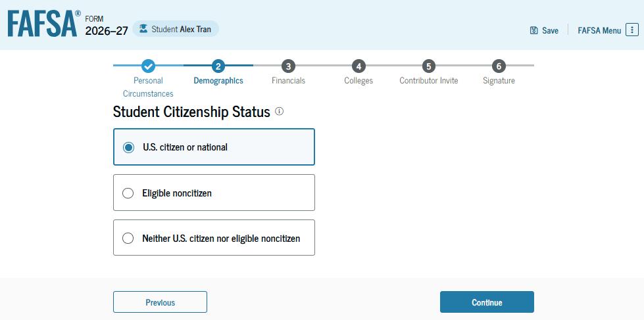
Task: Click step 3 Financials circle
Action: [288, 66]
